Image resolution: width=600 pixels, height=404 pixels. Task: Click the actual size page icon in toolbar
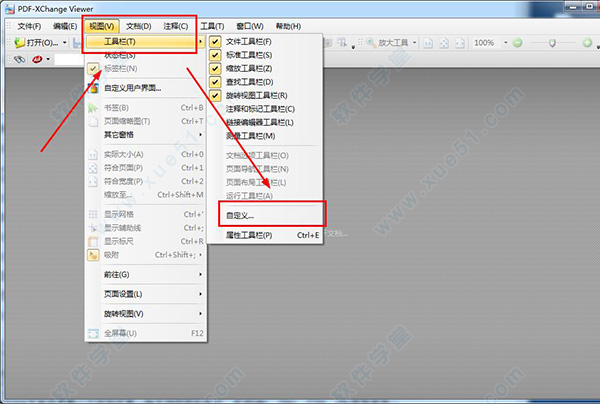click(x=428, y=43)
